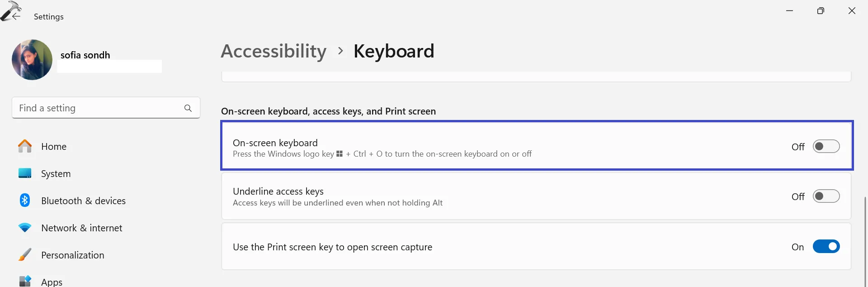This screenshot has width=868, height=287.
Task: Navigate back to Accessibility breadcrumb
Action: pyautogui.click(x=274, y=51)
